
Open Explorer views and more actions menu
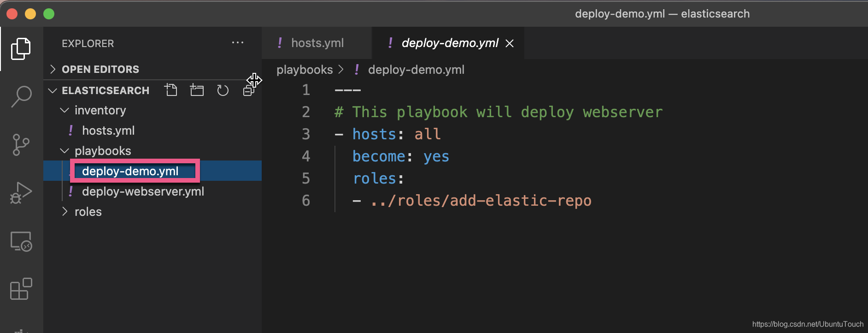[238, 43]
